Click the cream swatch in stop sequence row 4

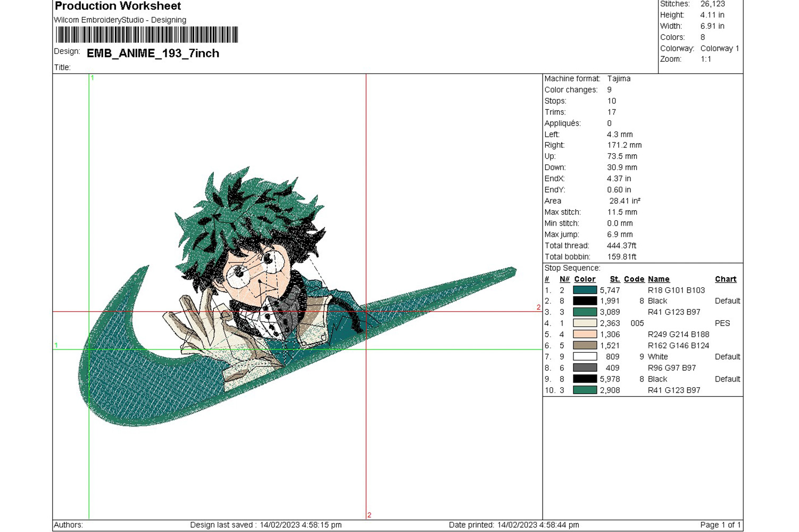pyautogui.click(x=585, y=323)
